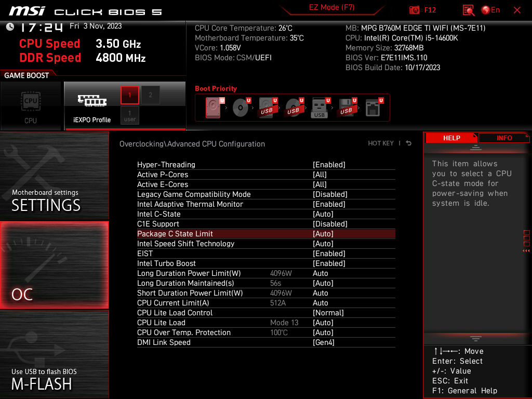Image resolution: width=532 pixels, height=399 pixels.
Task: Edit Long Duration Power Limit(W) value
Action: (266, 273)
